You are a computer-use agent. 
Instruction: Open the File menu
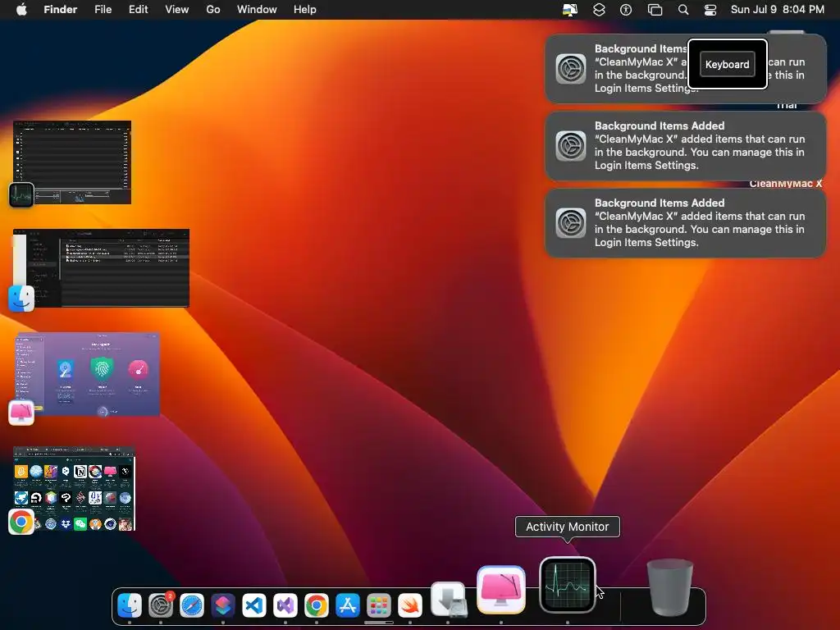pos(103,10)
